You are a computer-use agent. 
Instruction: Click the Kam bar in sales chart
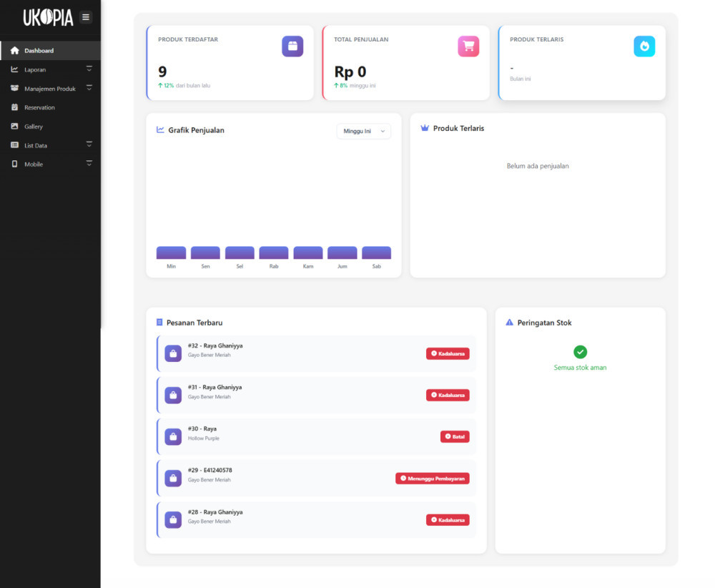tap(307, 253)
